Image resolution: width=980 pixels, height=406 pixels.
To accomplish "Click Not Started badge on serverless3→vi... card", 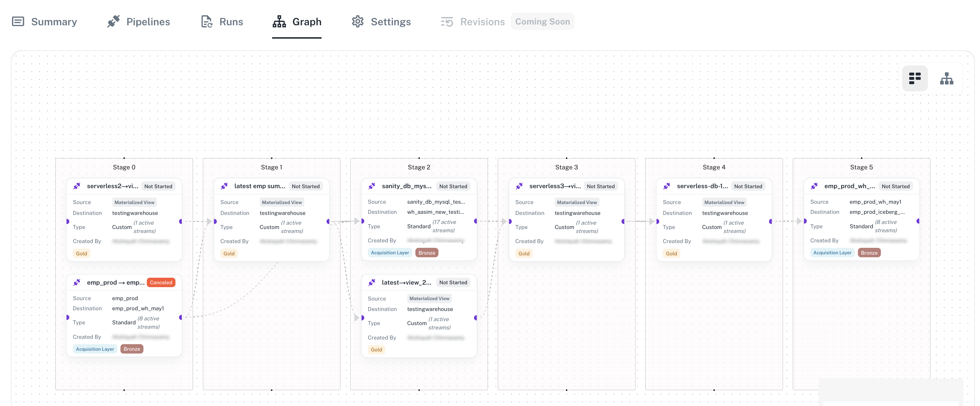I will click(601, 186).
